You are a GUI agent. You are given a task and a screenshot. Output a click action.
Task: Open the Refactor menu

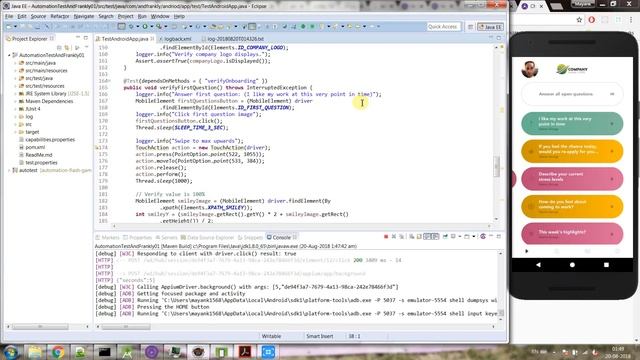[x=60, y=16]
